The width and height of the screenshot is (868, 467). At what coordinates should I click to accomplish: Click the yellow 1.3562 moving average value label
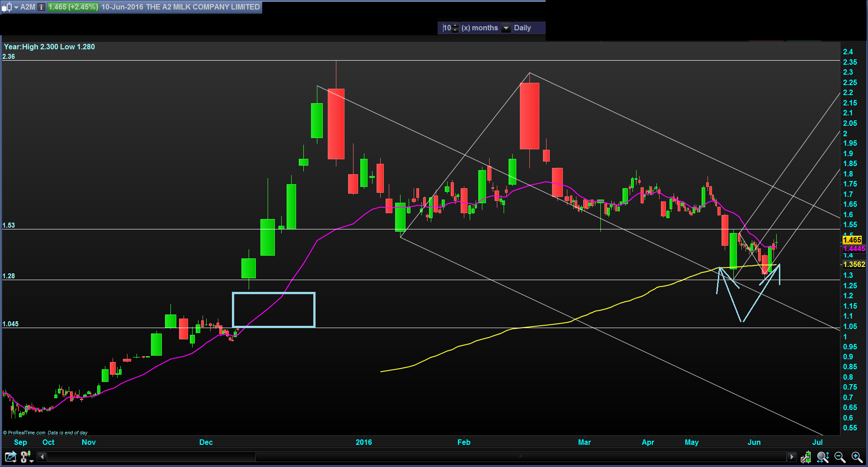[x=854, y=264]
